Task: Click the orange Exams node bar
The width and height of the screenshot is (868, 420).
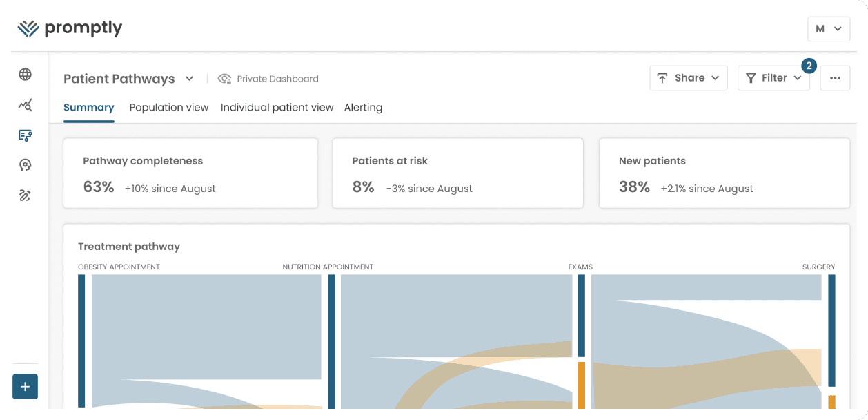Action: (582, 385)
